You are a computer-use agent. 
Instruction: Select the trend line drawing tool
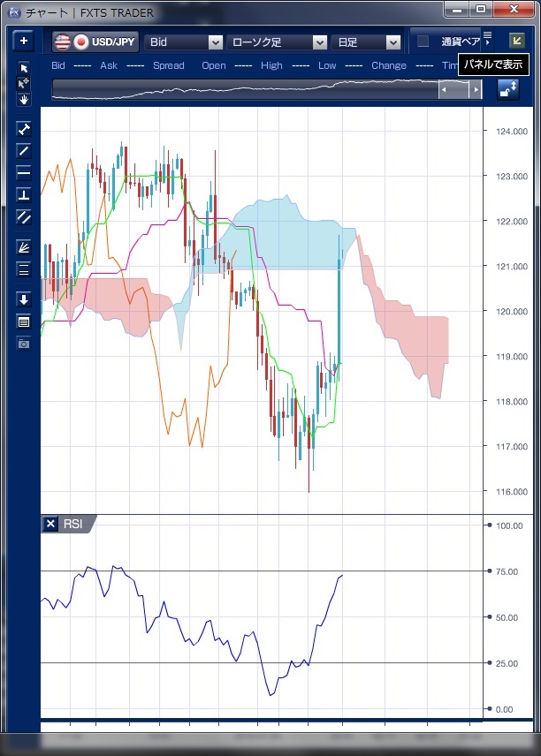[x=24, y=150]
